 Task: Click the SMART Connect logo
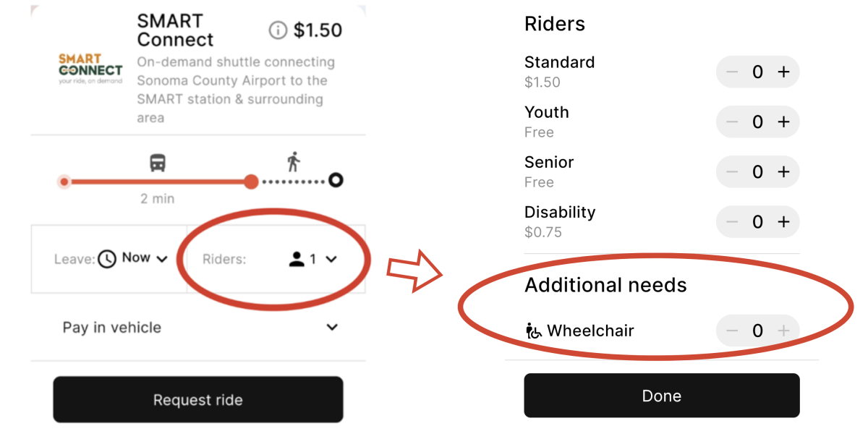(90, 69)
